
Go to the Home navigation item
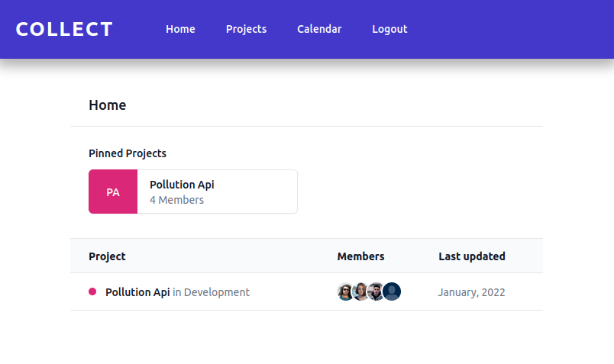tap(180, 29)
